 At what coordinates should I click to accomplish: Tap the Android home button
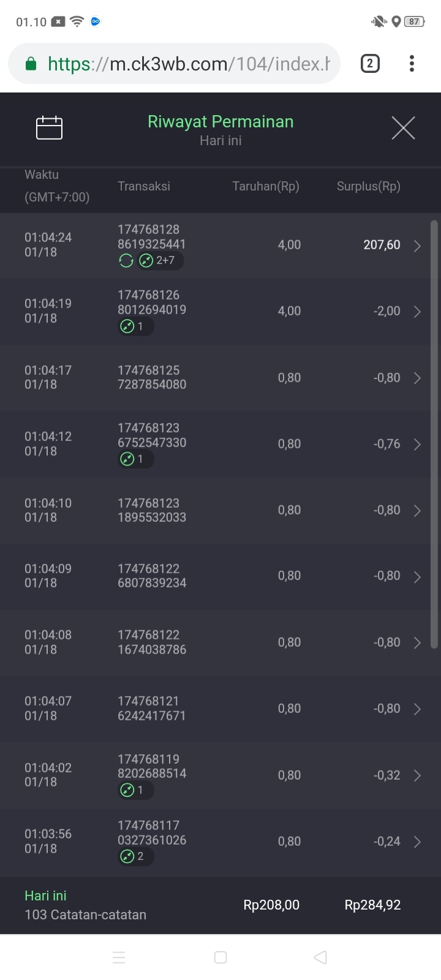[221, 957]
